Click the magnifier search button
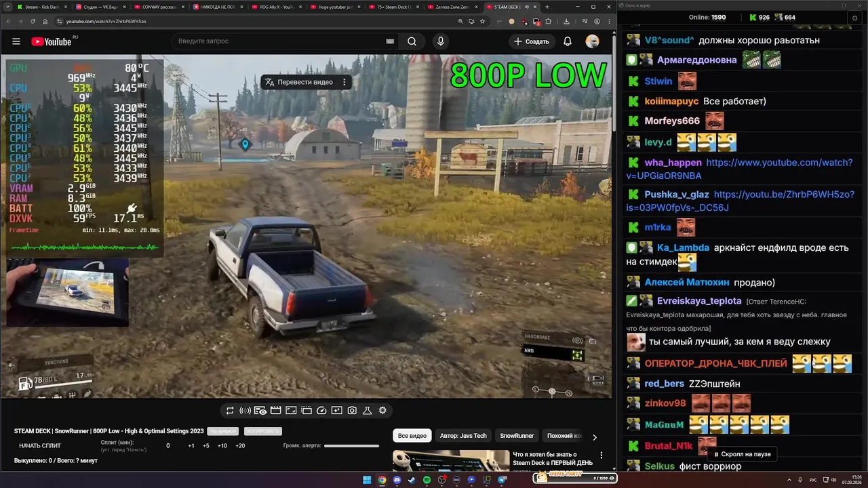Viewport: 868px width, 488px height. coord(412,41)
